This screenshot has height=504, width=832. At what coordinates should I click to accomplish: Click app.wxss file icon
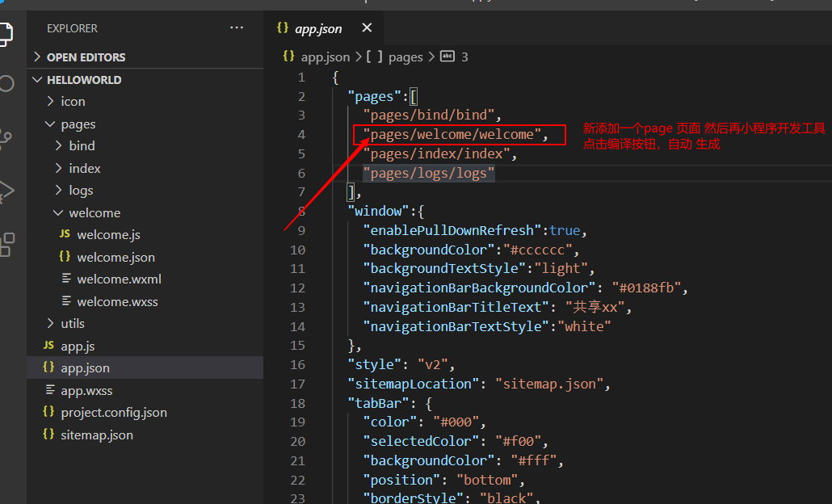pos(50,390)
